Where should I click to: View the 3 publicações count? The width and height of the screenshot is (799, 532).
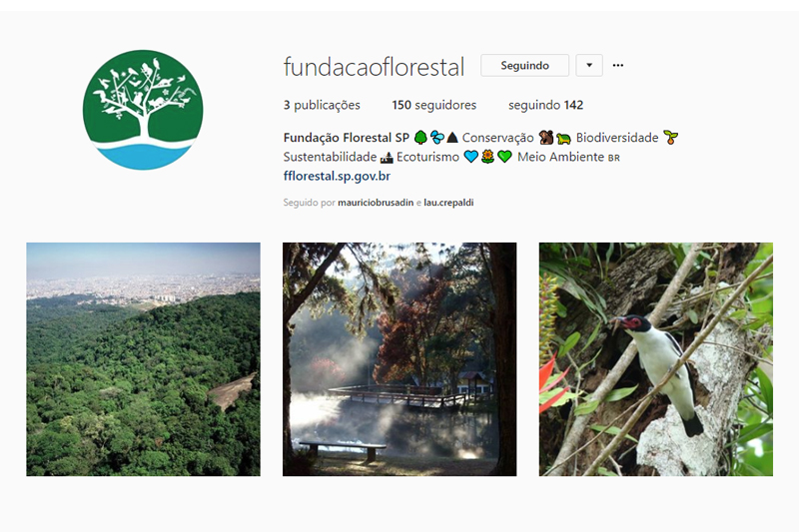(322, 105)
